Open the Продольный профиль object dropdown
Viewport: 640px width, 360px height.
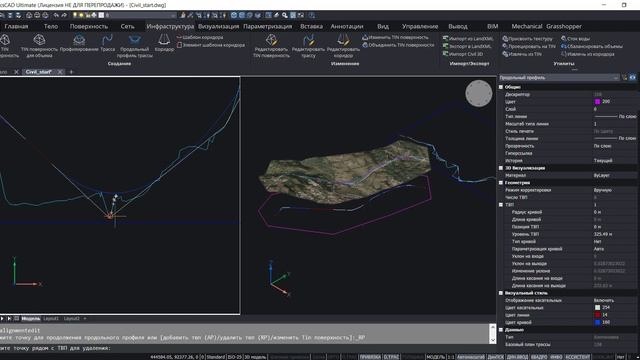point(558,78)
